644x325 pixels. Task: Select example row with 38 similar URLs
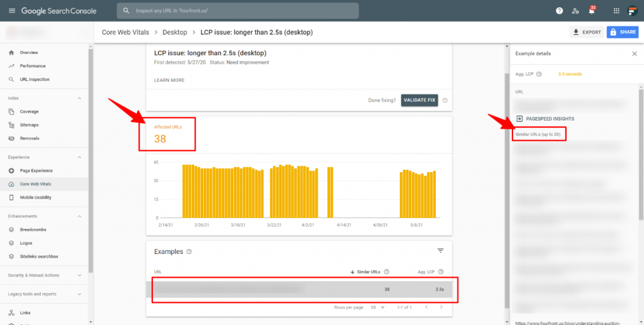(x=299, y=289)
